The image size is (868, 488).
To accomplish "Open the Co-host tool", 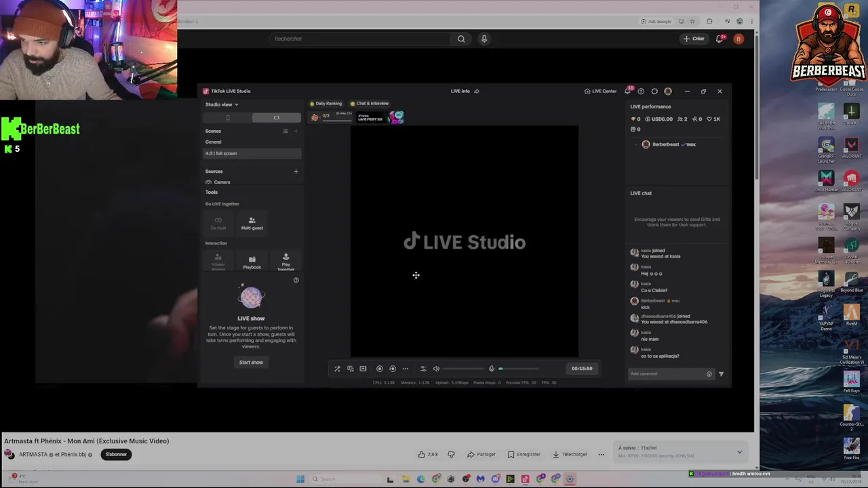I will point(218,223).
